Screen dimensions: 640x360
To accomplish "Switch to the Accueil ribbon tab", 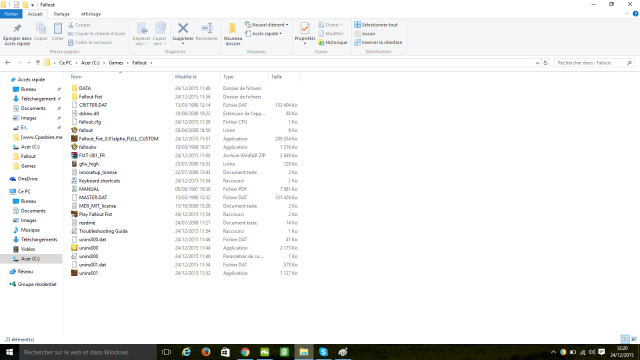I will pos(35,14).
